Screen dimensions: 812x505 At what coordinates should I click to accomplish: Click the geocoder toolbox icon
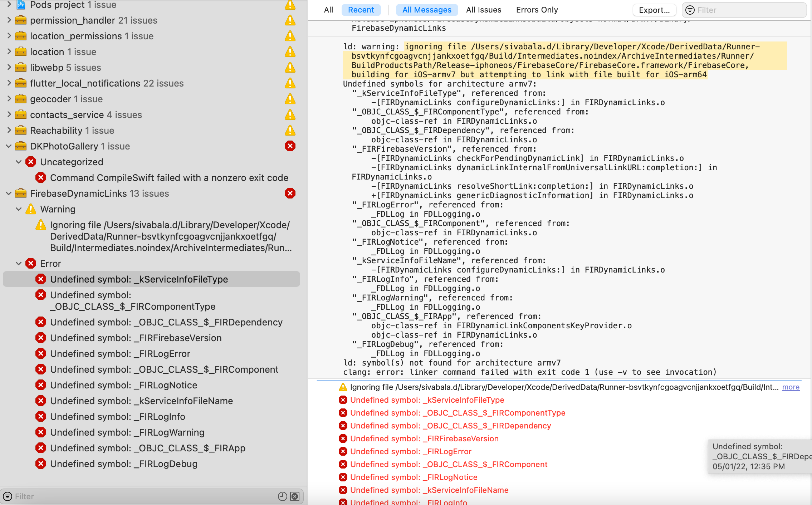(x=21, y=99)
